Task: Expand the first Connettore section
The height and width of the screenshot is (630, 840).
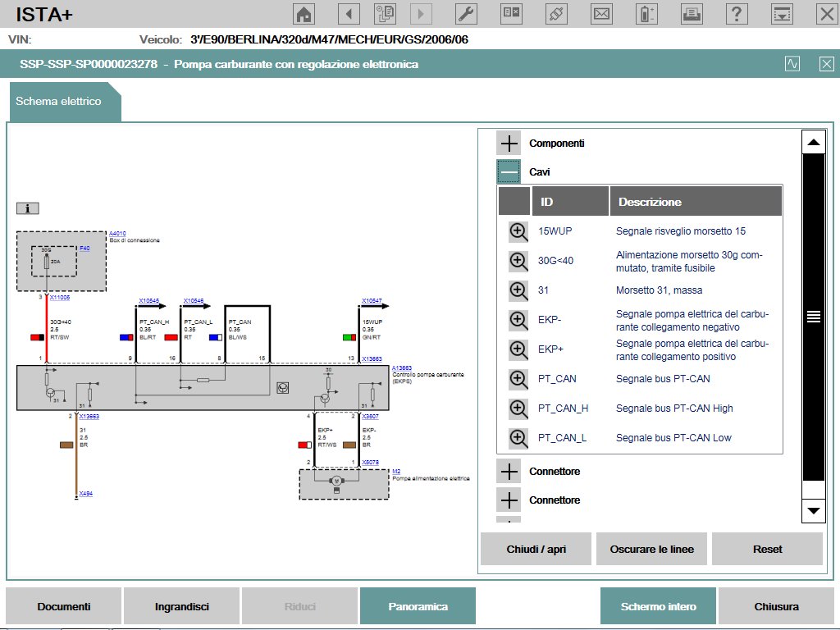Action: pyautogui.click(x=509, y=472)
